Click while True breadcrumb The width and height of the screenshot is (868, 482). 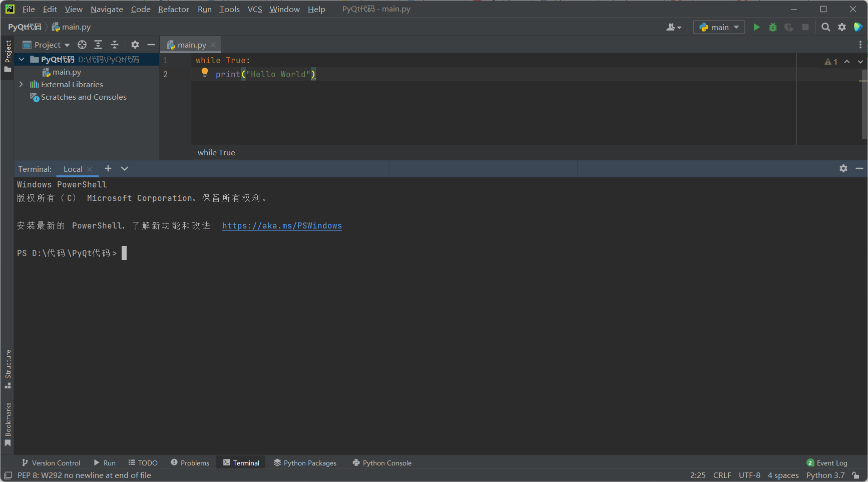pyautogui.click(x=216, y=152)
